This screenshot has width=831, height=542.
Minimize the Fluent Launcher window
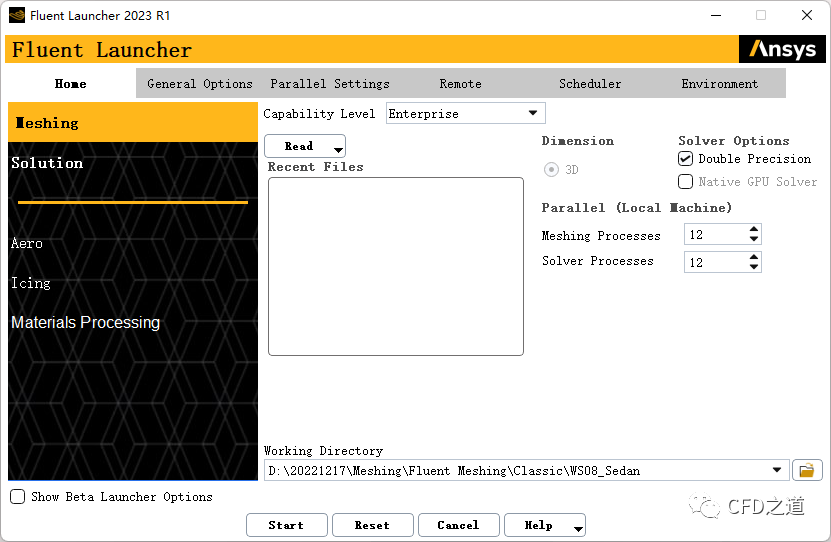click(716, 15)
